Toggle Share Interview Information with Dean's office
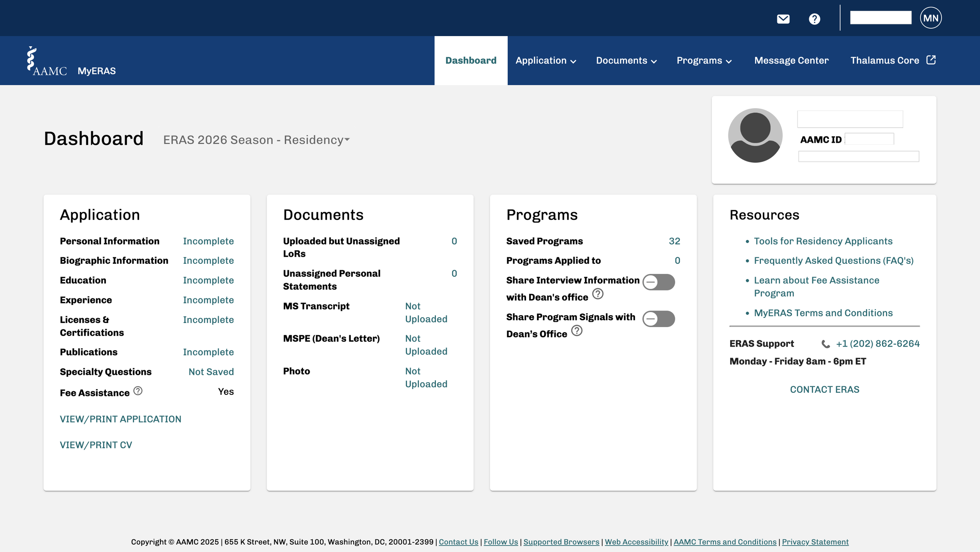Screen dimensions: 980x552 pyautogui.click(x=659, y=282)
